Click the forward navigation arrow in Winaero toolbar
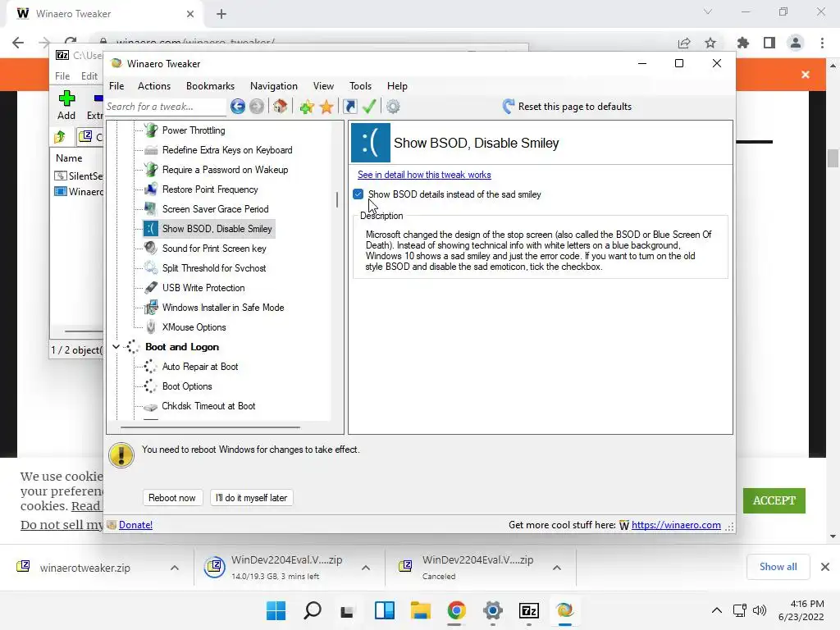Screen dimensions: 840x630 tap(257, 107)
